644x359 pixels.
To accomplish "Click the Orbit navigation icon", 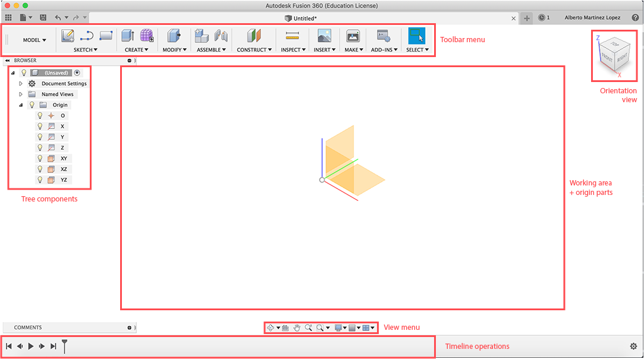I will [270, 327].
